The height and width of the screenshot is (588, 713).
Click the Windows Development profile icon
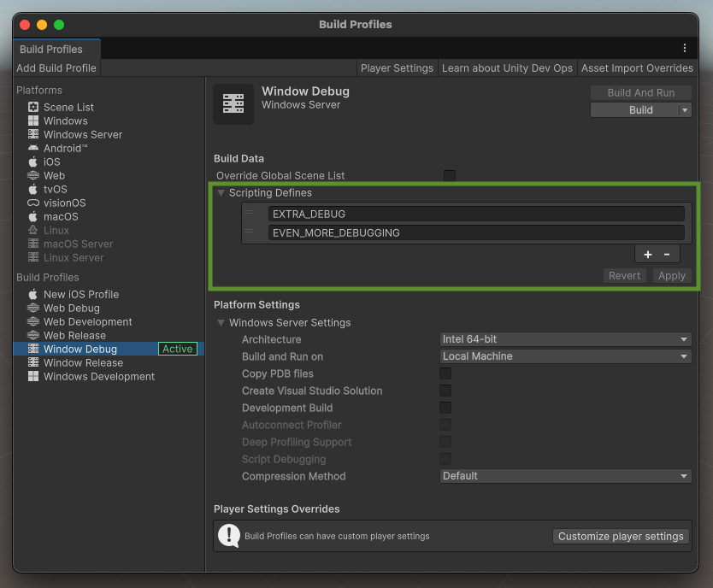click(33, 376)
